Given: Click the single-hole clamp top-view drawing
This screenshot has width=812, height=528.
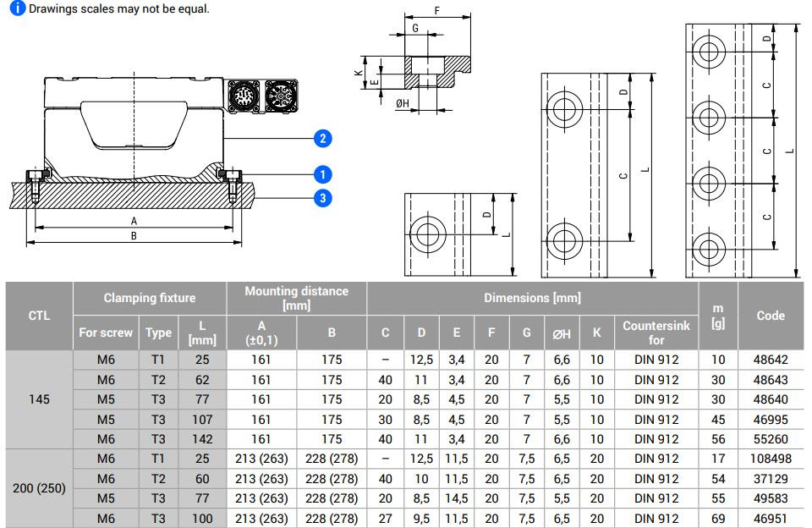Looking at the screenshot, I should click(460, 235).
